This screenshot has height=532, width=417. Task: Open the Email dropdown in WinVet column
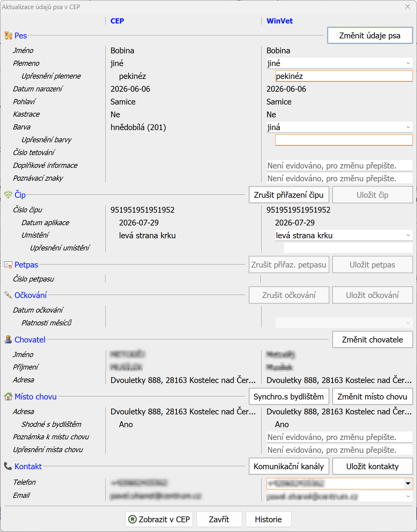(339, 496)
